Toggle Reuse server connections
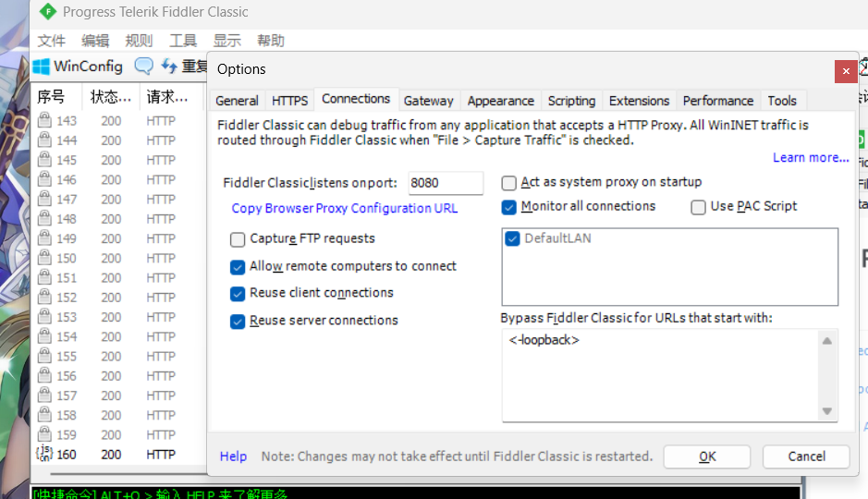Screen dimensions: 868x499 [238, 322]
